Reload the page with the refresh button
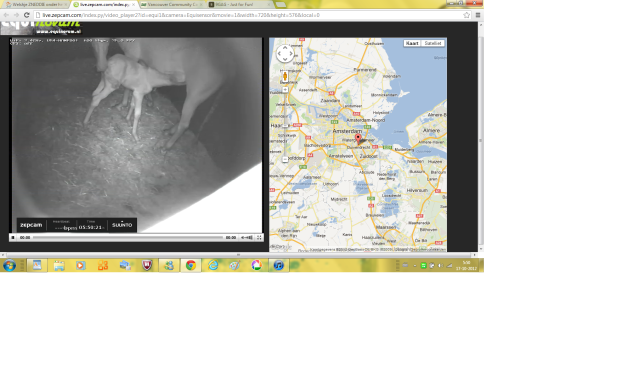 coord(26,15)
